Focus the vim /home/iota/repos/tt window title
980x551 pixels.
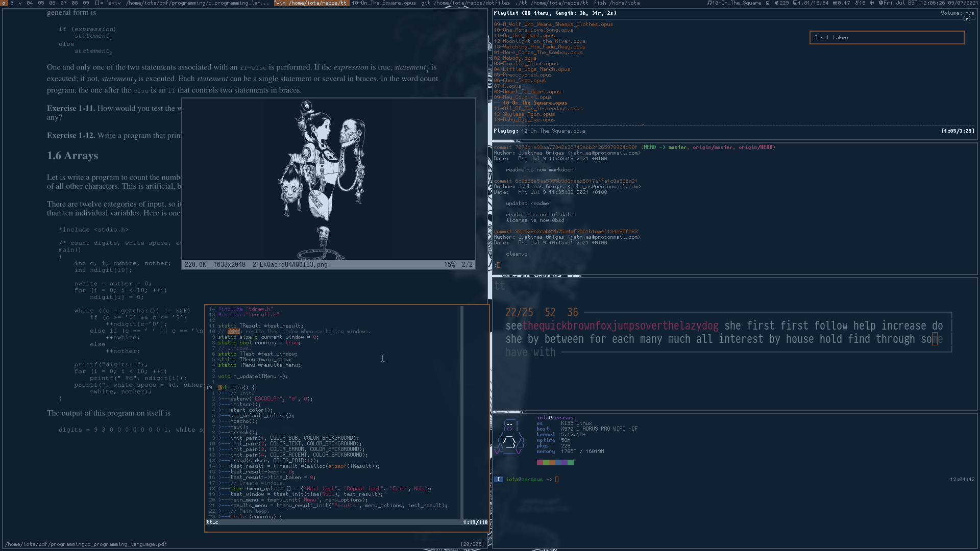tap(311, 3)
